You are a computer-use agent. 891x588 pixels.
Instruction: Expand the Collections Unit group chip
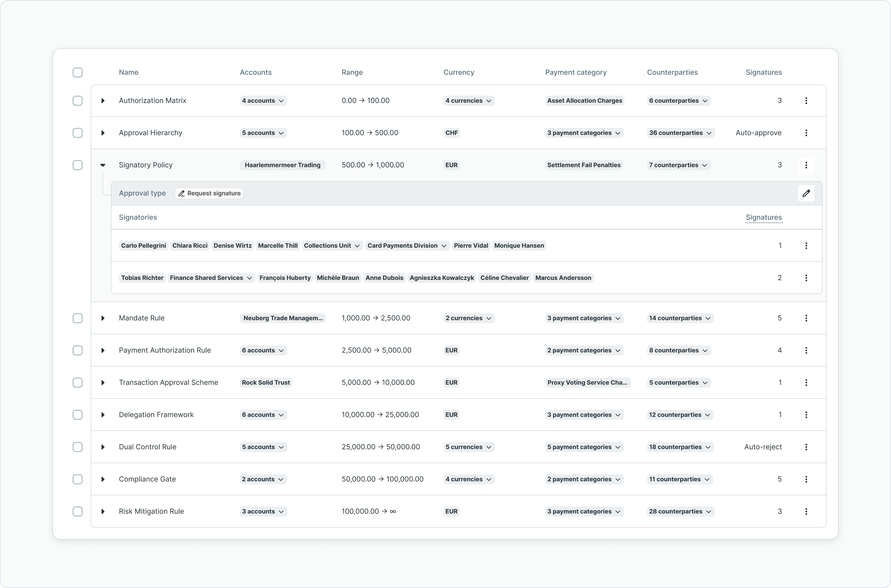(x=332, y=246)
